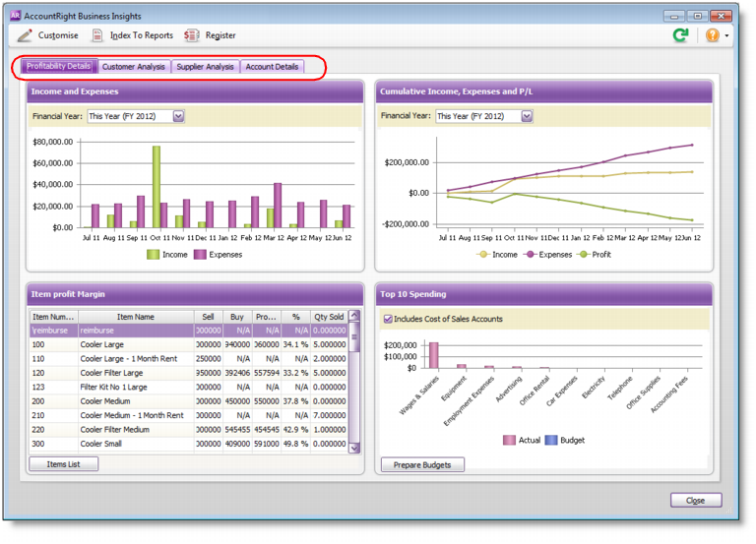Click the Items List button
This screenshot has width=756, height=544.
tap(64, 464)
